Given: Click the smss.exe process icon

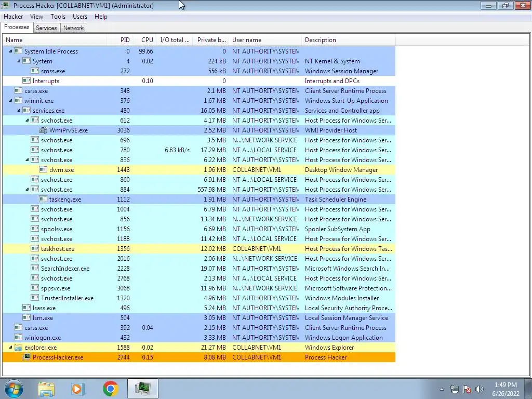Looking at the screenshot, I should (35, 71).
